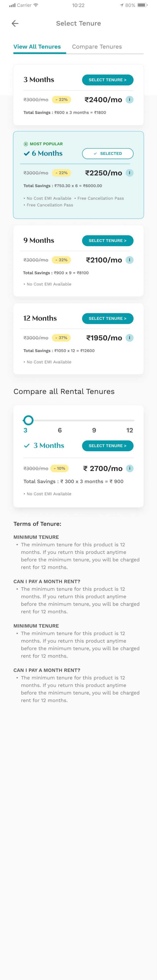Tap the battery icon in status bar
The height and width of the screenshot is (980, 157).
[142, 5]
